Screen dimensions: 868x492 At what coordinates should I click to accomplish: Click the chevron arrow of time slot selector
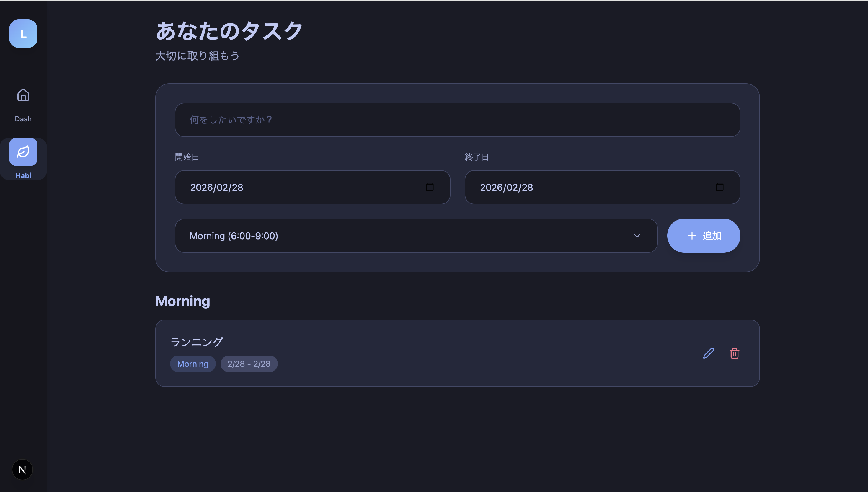tap(637, 236)
